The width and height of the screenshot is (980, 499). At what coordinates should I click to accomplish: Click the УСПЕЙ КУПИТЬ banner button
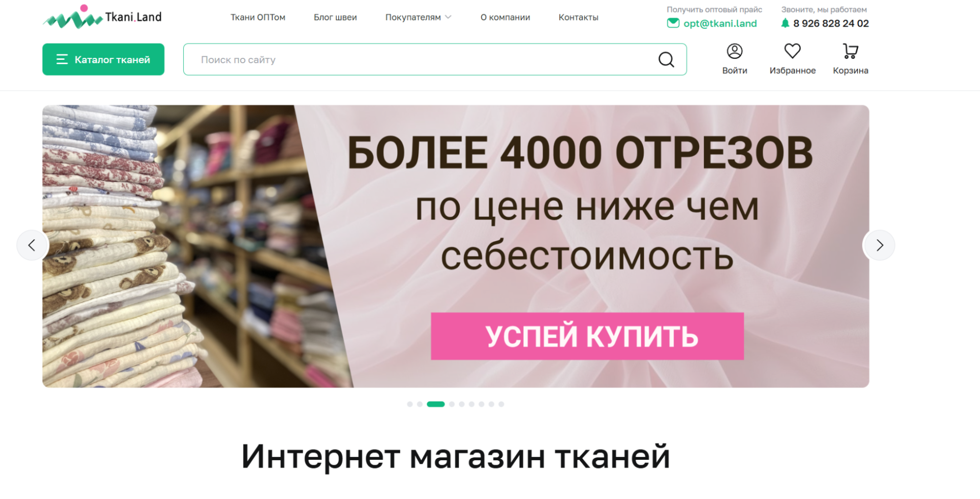pos(587,336)
